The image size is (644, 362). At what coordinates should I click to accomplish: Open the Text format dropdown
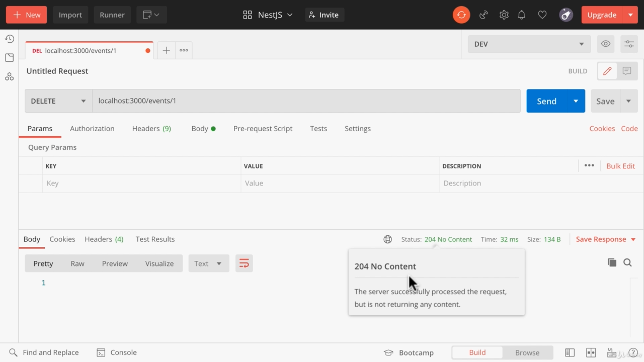coord(208,263)
